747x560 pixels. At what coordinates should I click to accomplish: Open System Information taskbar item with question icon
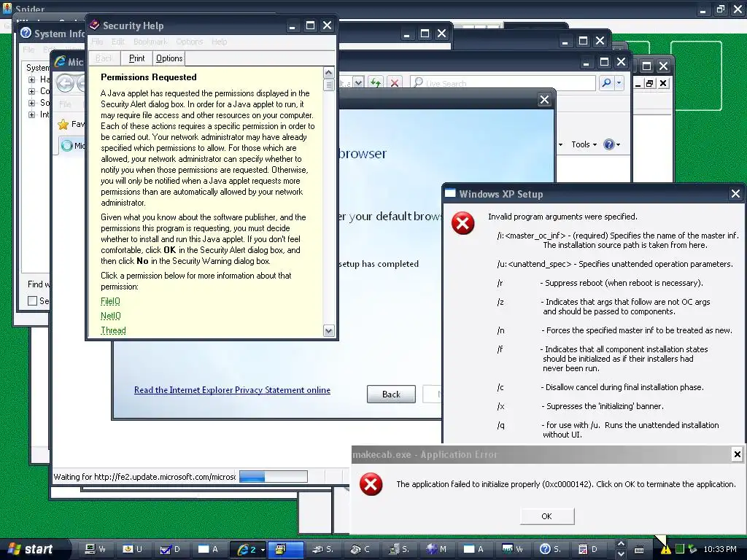pyautogui.click(x=550, y=549)
